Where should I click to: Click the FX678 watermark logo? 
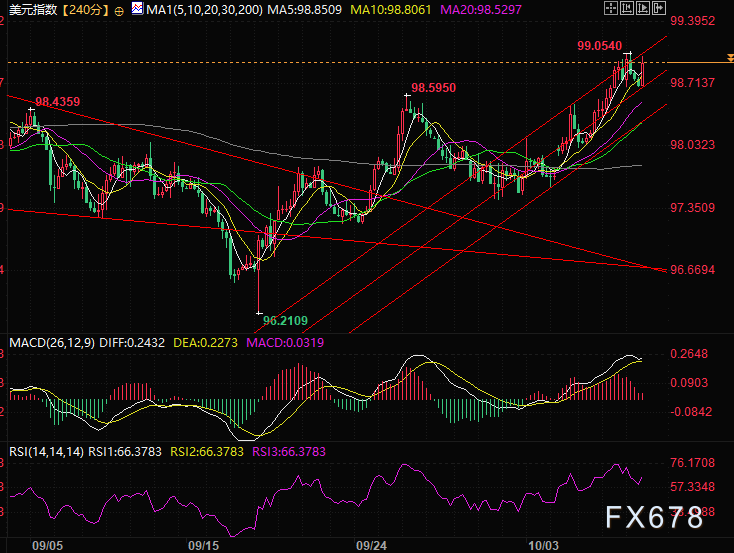654,518
